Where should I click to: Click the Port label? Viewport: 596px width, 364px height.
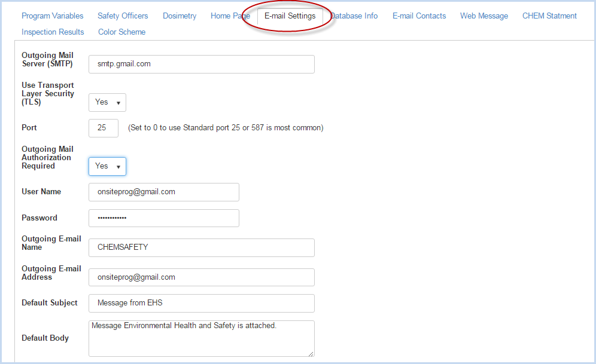[x=29, y=127]
